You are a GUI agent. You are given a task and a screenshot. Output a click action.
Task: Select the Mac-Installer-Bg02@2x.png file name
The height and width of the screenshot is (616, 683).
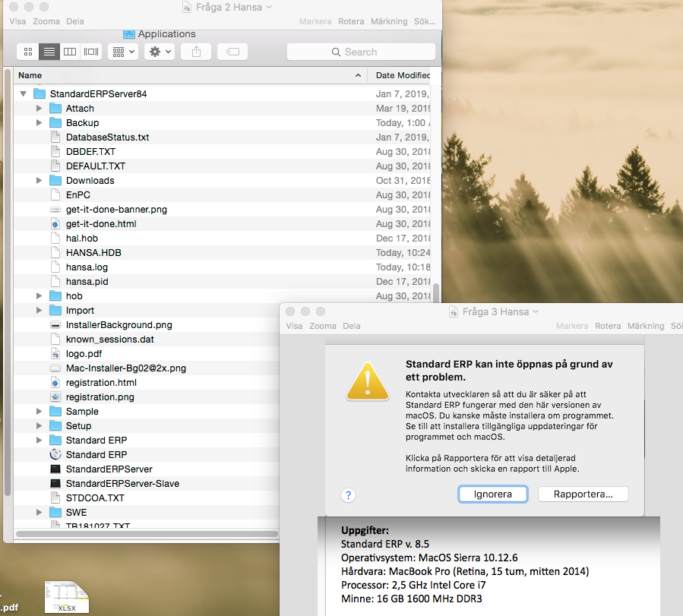(126, 368)
